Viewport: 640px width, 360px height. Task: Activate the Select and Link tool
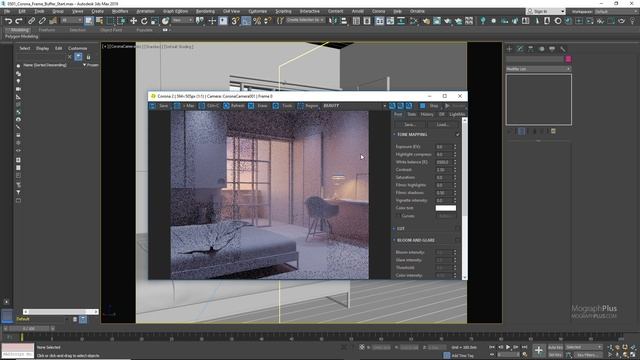pos(31,21)
